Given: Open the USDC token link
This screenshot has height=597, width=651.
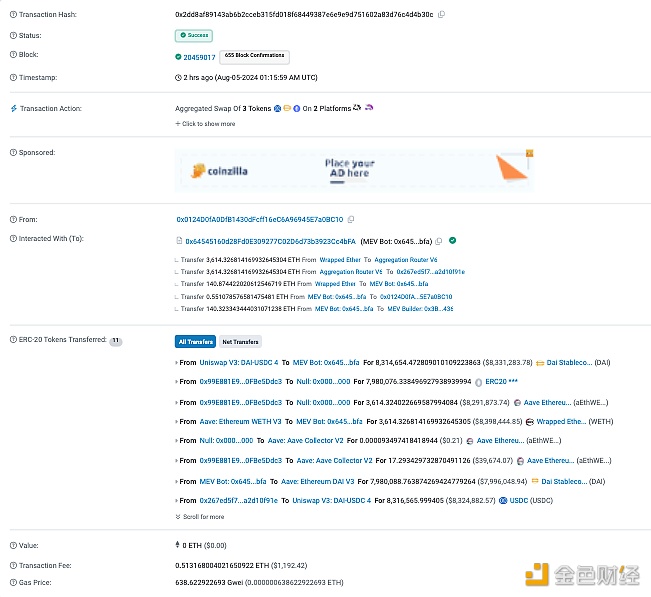Looking at the screenshot, I should coord(519,501).
